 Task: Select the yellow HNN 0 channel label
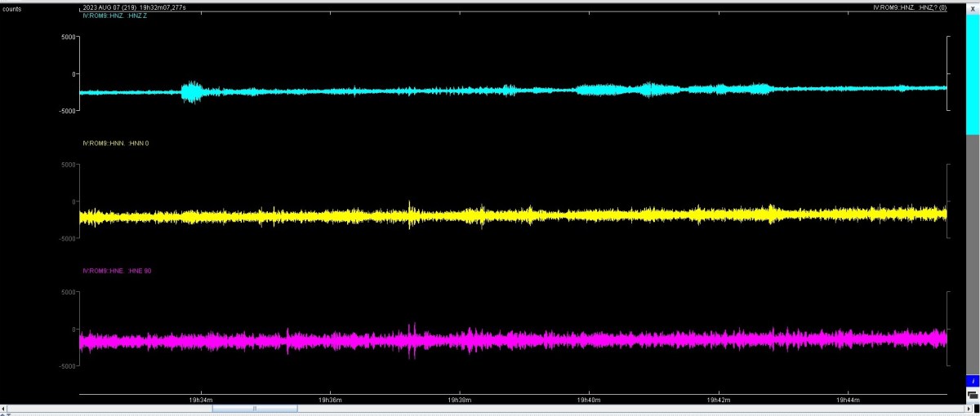point(116,144)
